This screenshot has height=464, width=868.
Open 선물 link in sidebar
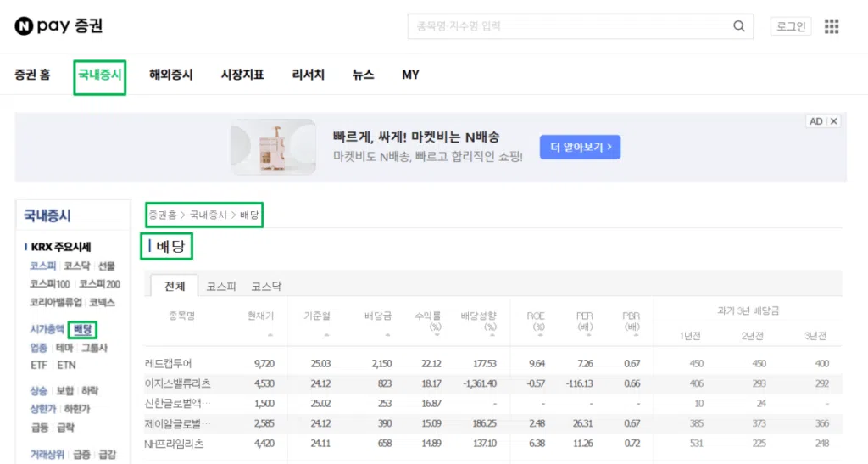[x=106, y=266]
